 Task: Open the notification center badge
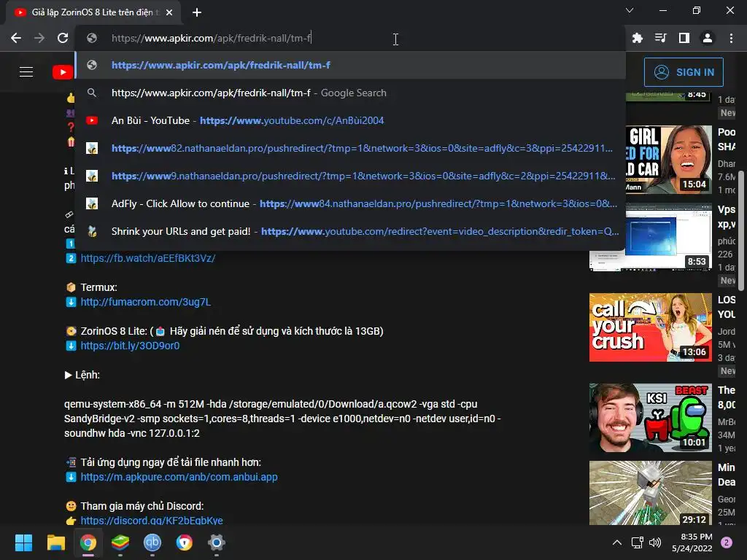pos(727,542)
